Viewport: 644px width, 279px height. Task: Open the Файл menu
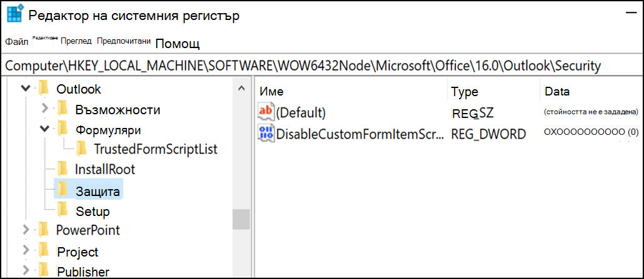pos(17,42)
